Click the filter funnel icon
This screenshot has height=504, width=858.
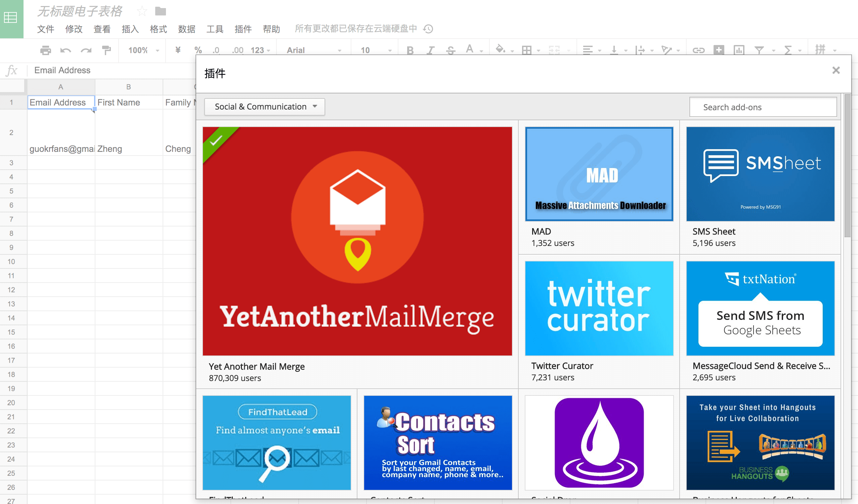coord(759,50)
